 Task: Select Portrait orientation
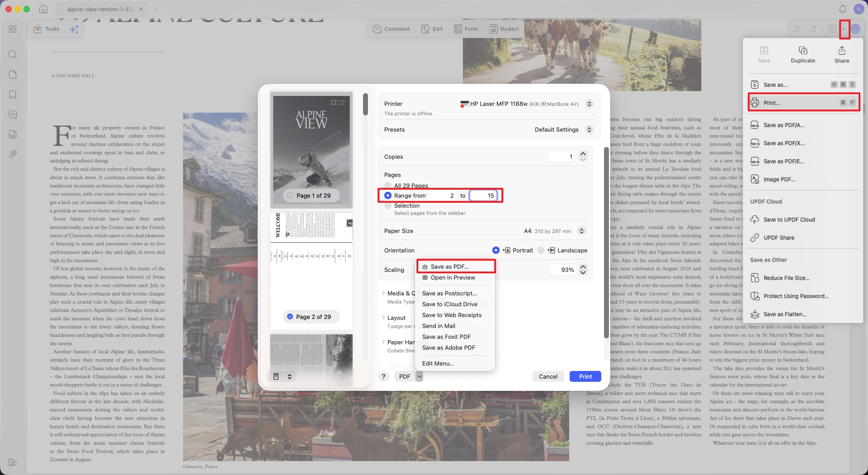496,251
